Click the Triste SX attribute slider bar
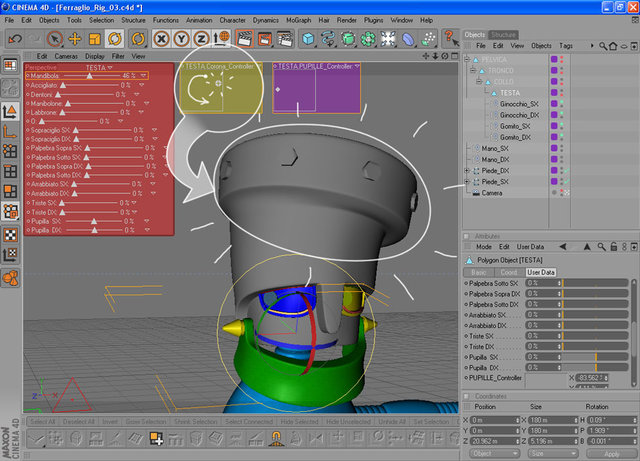This screenshot has height=461, width=640. click(596, 336)
